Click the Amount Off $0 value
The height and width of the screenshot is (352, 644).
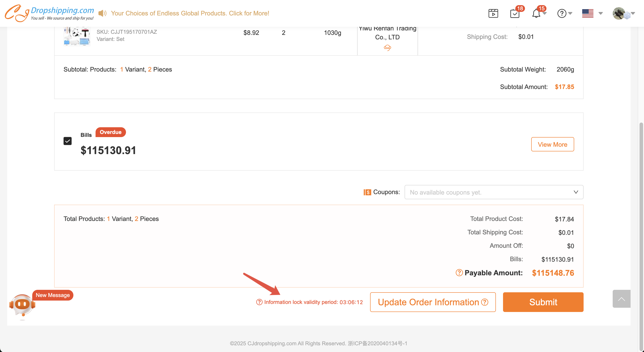tap(570, 246)
